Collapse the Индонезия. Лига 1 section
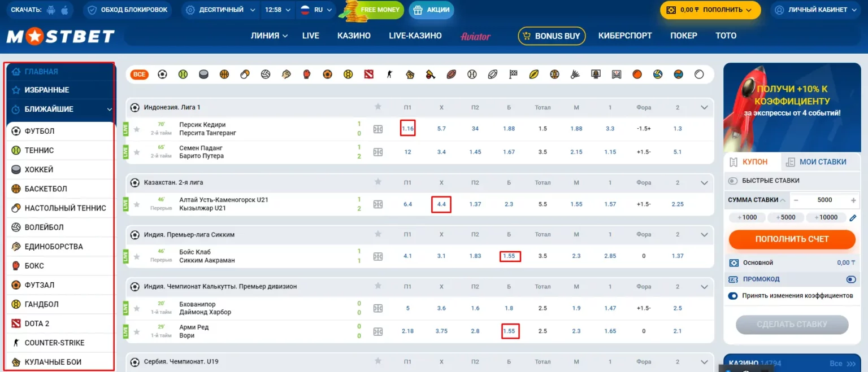Viewport: 868px width, 372px height. pos(704,107)
